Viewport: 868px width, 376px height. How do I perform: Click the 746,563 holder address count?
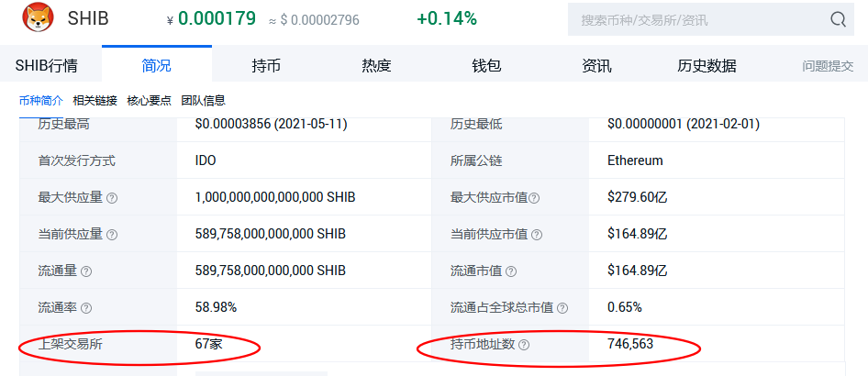pyautogui.click(x=630, y=344)
